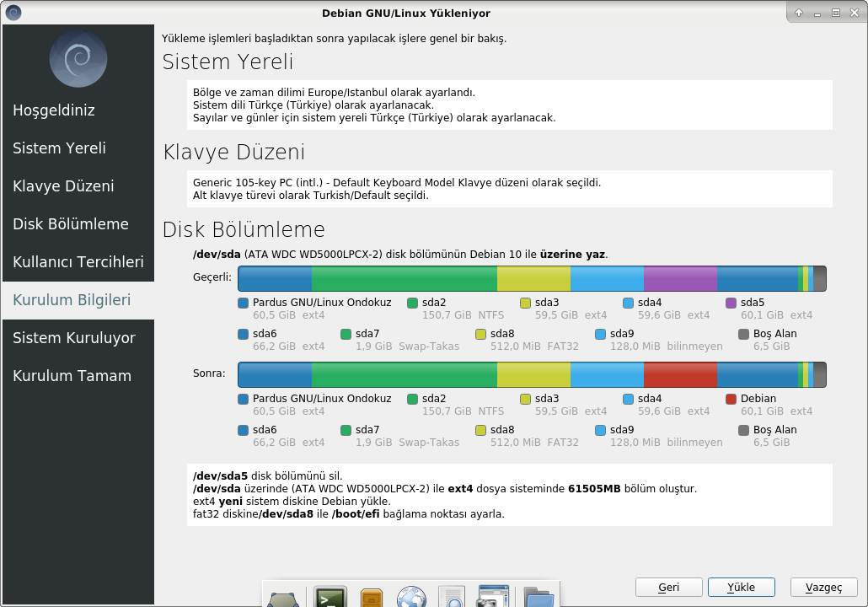
Task: Select Sistem Kuruluyor step in the sidebar
Action: coord(78,337)
